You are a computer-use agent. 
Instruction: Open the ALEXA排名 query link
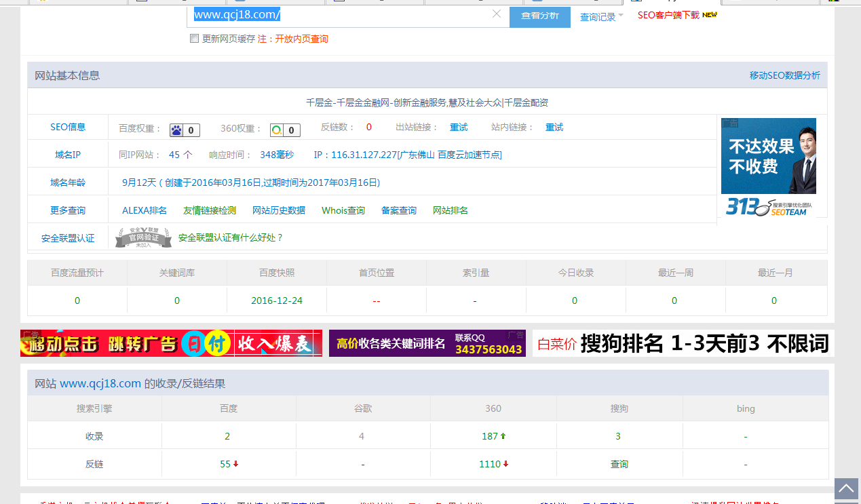145,210
